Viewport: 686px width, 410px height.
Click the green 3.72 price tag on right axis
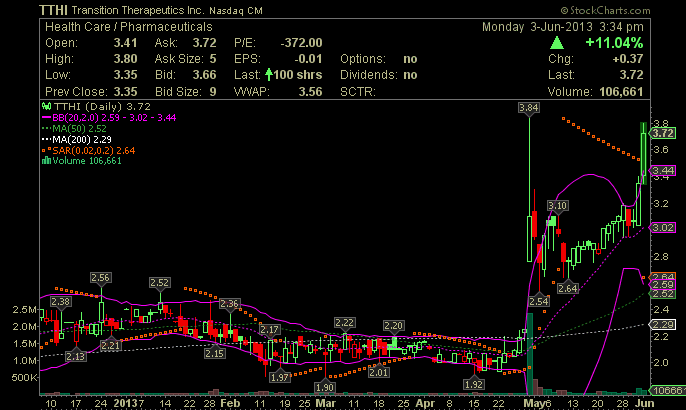[x=662, y=133]
